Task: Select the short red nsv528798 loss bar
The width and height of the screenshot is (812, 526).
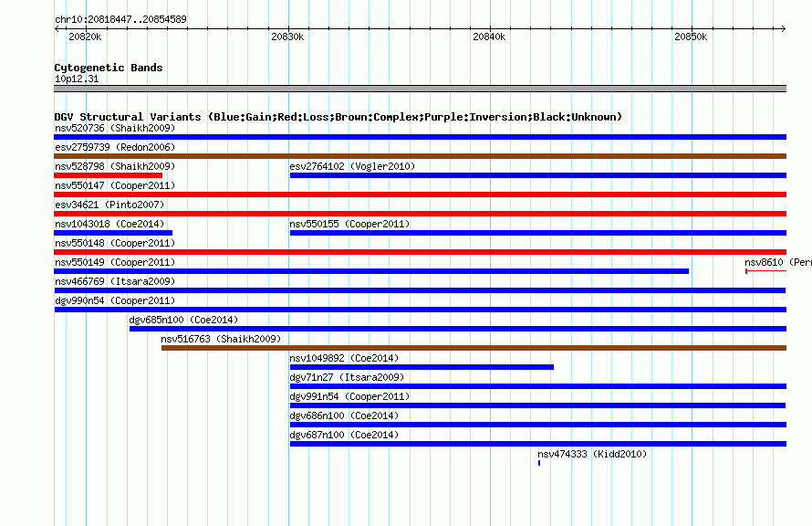Action: coord(108,175)
